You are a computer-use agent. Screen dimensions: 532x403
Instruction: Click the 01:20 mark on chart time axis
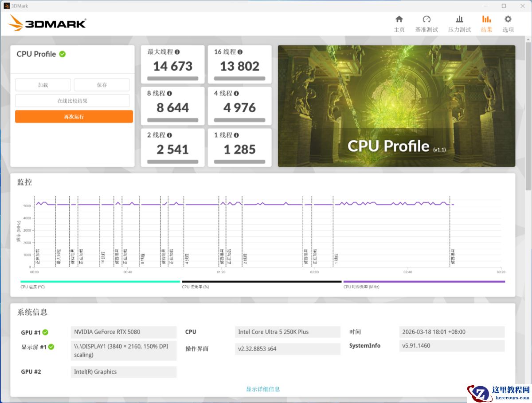[221, 272]
